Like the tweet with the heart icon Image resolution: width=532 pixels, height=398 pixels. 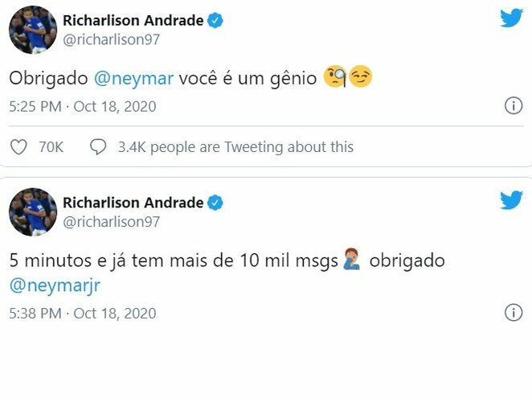coord(18,146)
